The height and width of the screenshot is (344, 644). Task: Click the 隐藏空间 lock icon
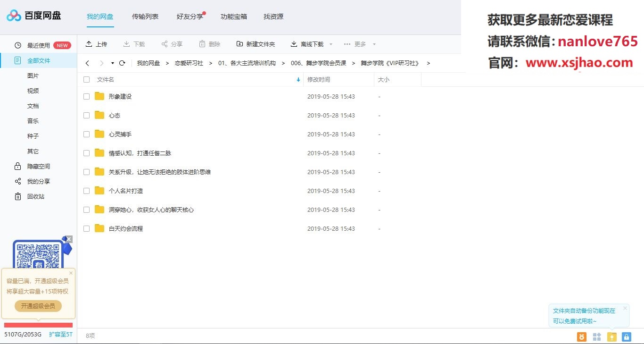point(18,166)
